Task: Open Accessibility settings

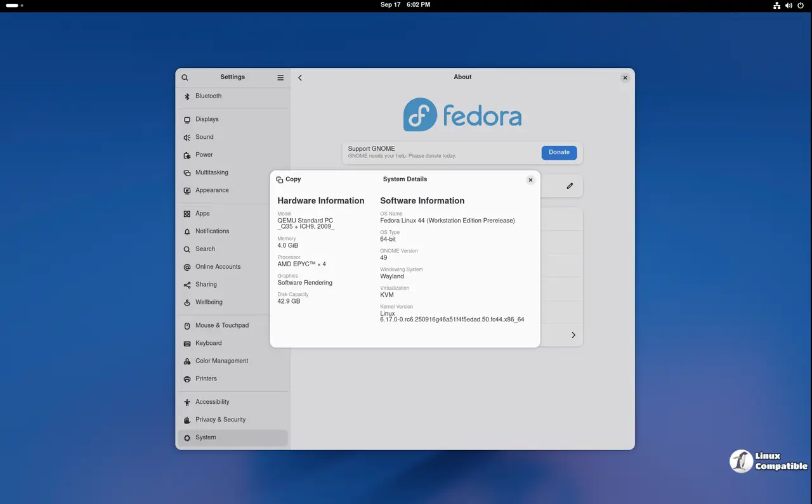Action: [x=212, y=402]
